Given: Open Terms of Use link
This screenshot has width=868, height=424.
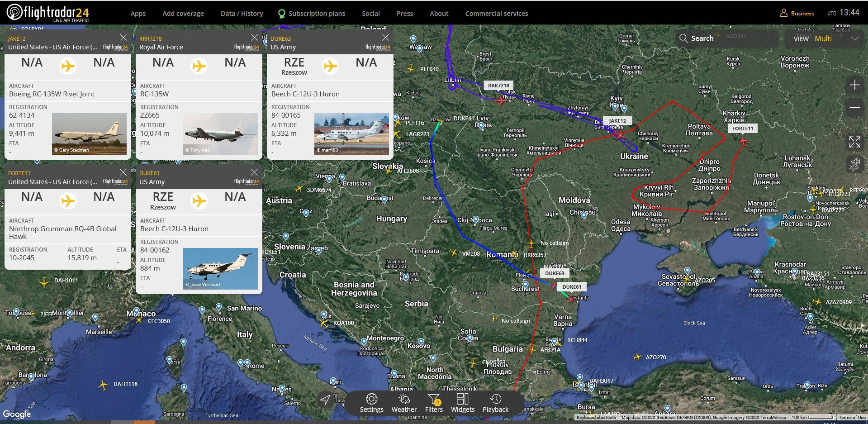Looking at the screenshot, I should pyautogui.click(x=852, y=418).
